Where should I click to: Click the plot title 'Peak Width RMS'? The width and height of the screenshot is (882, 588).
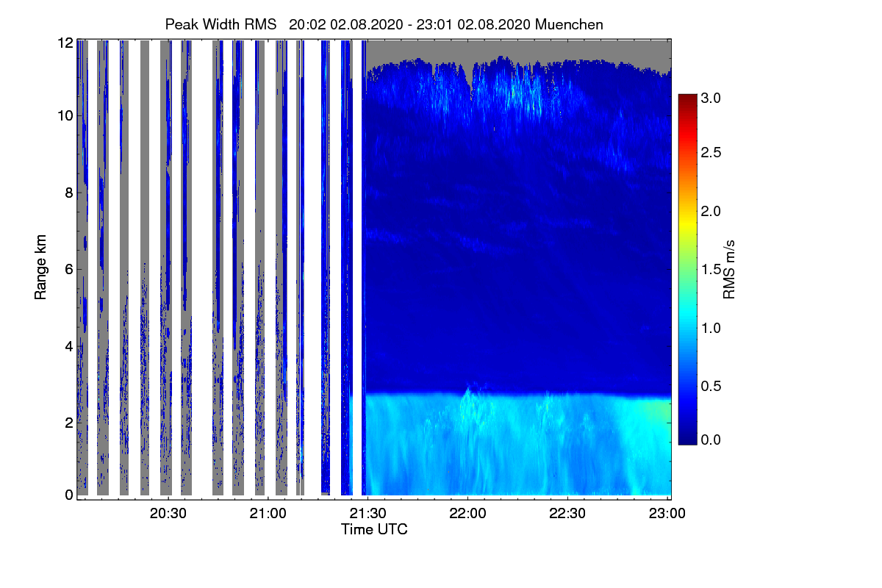(x=222, y=24)
